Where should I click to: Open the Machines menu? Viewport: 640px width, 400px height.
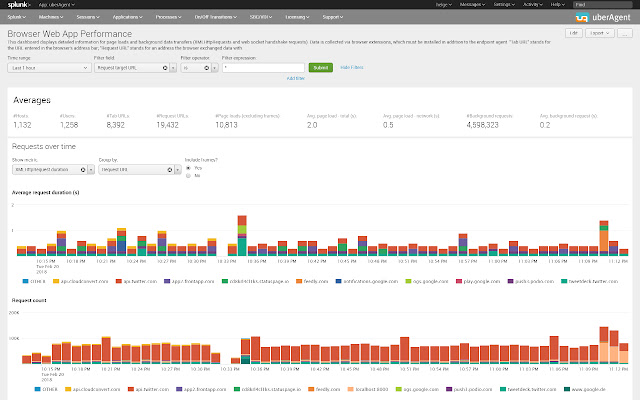51,17
